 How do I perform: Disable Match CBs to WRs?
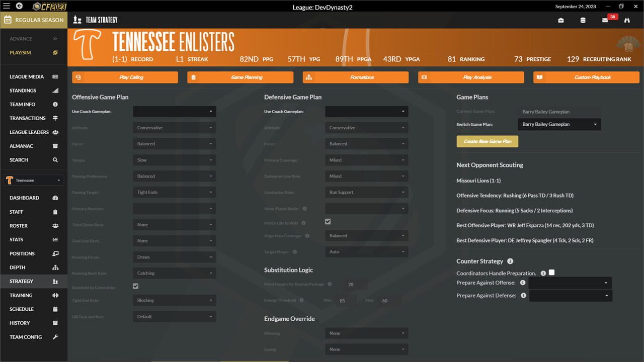(328, 221)
